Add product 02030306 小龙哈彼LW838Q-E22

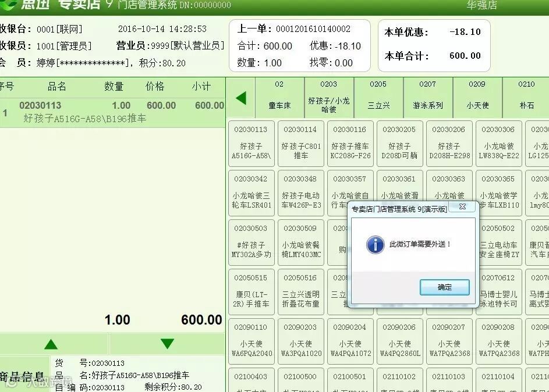point(498,144)
